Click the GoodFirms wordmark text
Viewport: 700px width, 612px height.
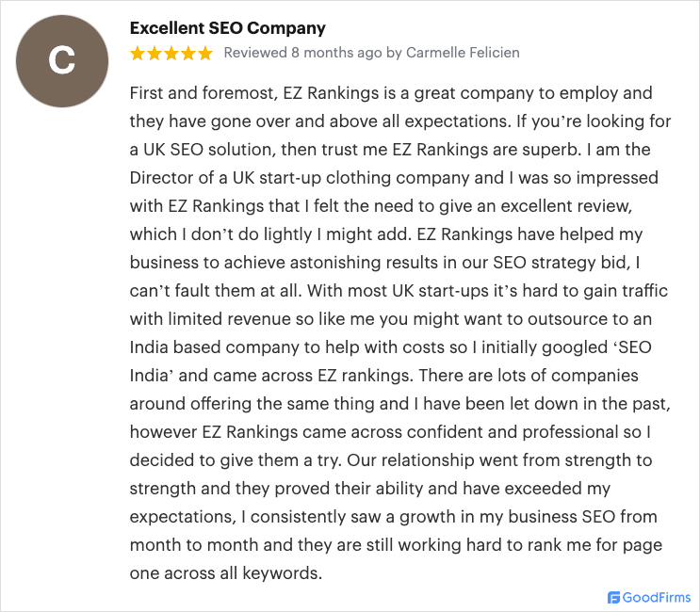tap(656, 597)
